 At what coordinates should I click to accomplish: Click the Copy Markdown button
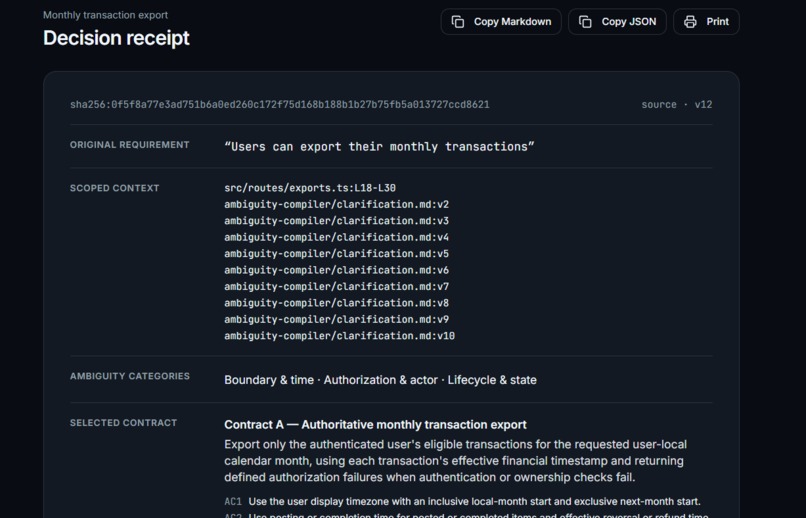[x=501, y=22]
